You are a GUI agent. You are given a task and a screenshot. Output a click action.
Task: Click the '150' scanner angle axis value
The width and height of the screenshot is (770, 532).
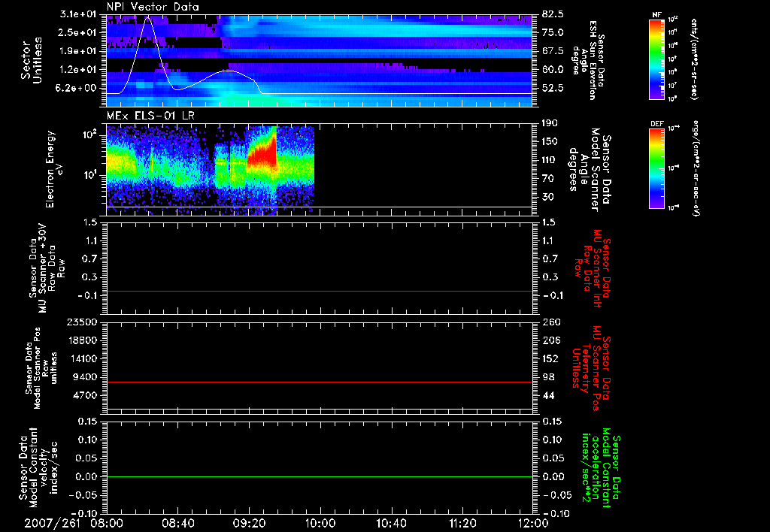(x=550, y=142)
